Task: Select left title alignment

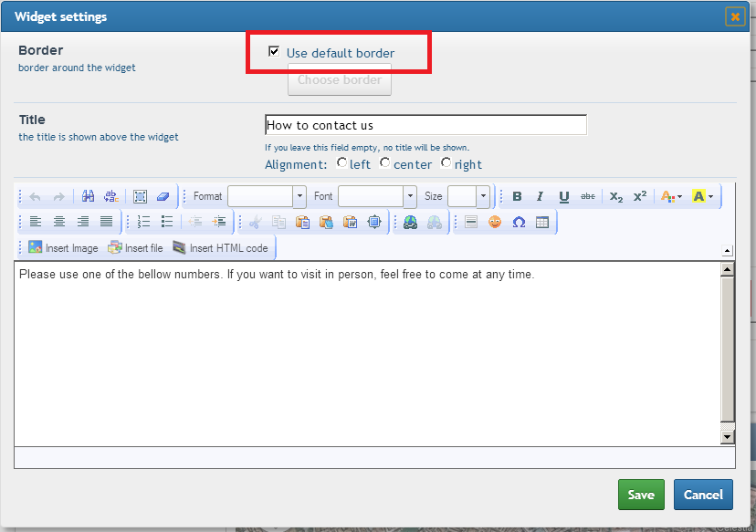Action: pos(341,163)
